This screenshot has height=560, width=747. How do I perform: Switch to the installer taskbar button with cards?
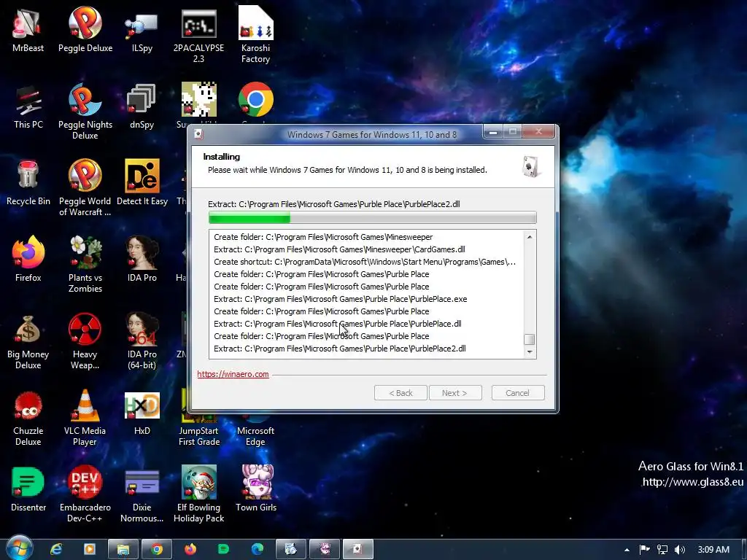(x=357, y=549)
